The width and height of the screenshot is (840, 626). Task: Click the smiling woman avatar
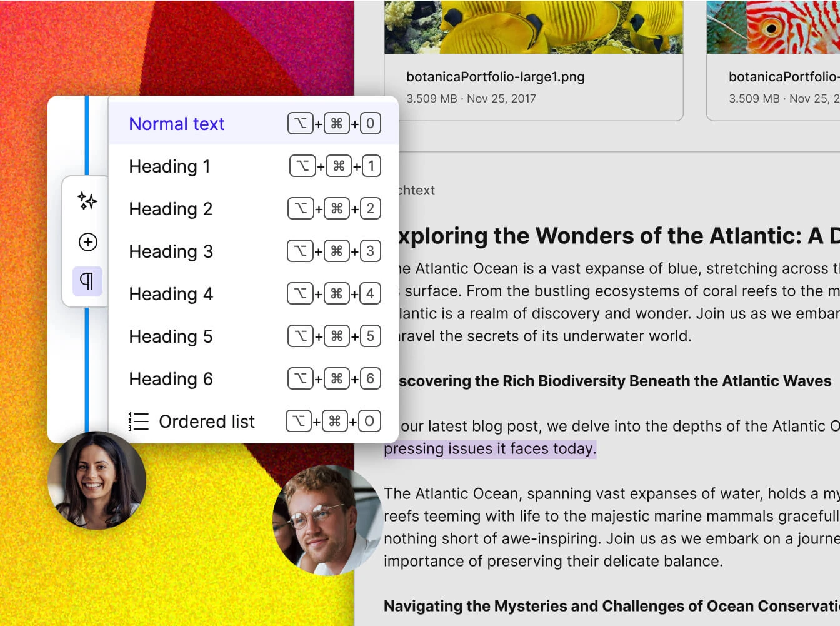pyautogui.click(x=97, y=480)
